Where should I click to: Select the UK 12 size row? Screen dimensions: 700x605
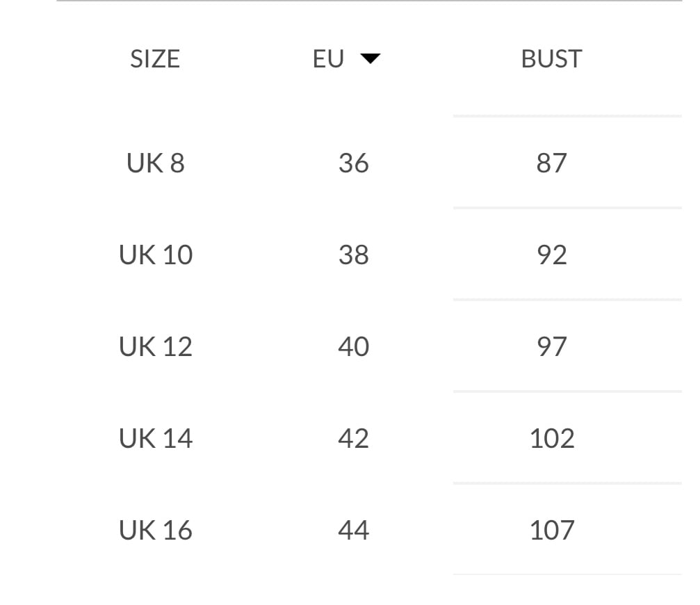click(x=156, y=347)
